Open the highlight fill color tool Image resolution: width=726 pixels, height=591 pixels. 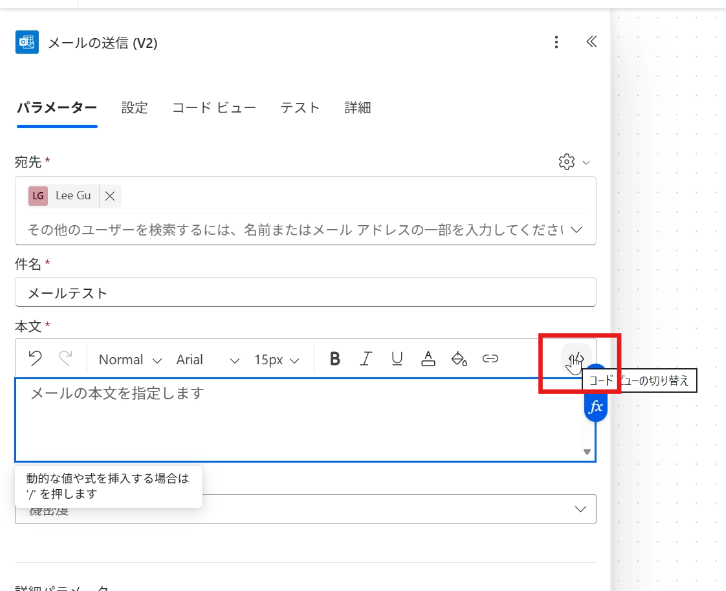459,359
